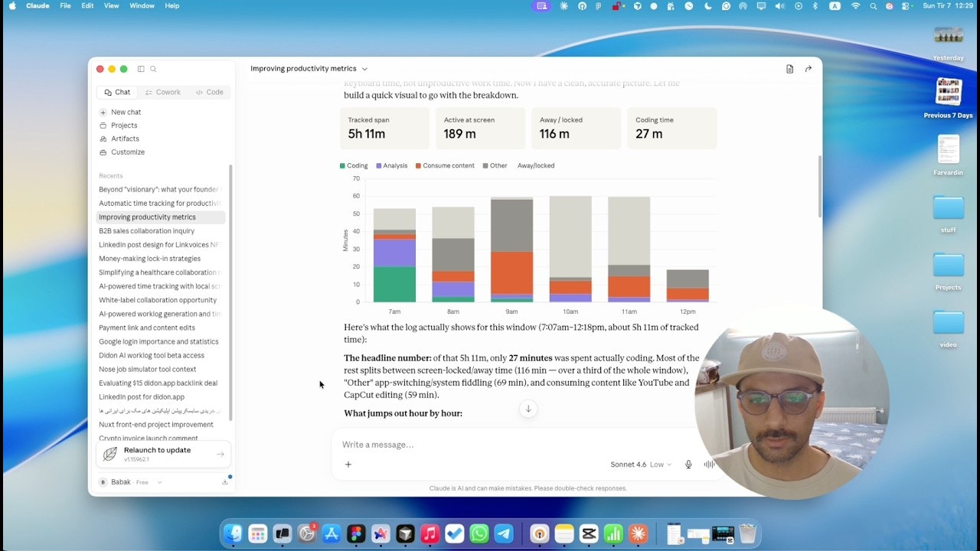Open WhatsApp in the Dock
Viewport: 980px width, 551px height.
(x=479, y=533)
